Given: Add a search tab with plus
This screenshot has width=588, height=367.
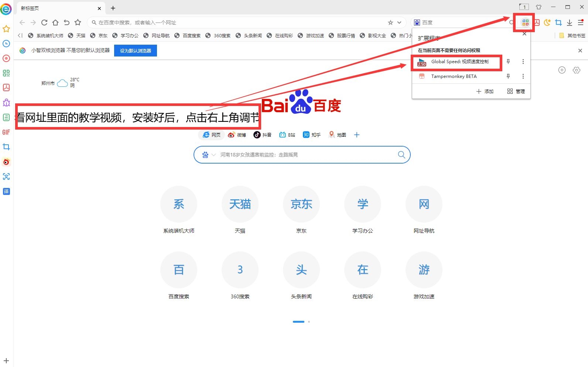Looking at the screenshot, I should click(357, 135).
